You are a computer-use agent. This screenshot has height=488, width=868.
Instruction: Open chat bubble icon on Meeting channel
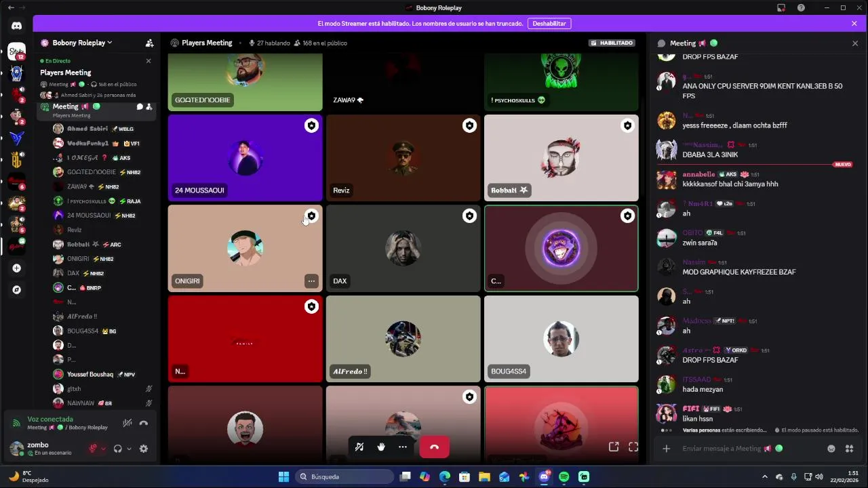[x=140, y=106]
